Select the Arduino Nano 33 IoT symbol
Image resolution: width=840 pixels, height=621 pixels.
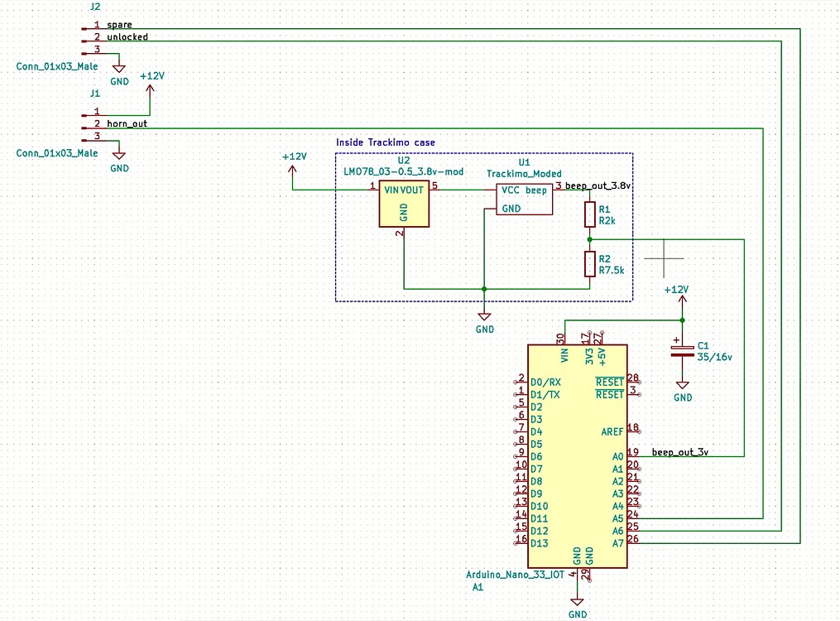[577, 455]
